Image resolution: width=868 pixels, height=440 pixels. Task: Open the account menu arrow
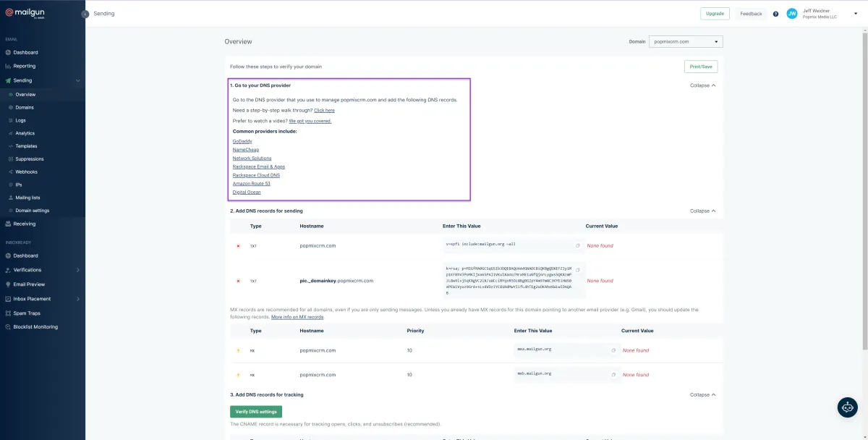coord(857,14)
